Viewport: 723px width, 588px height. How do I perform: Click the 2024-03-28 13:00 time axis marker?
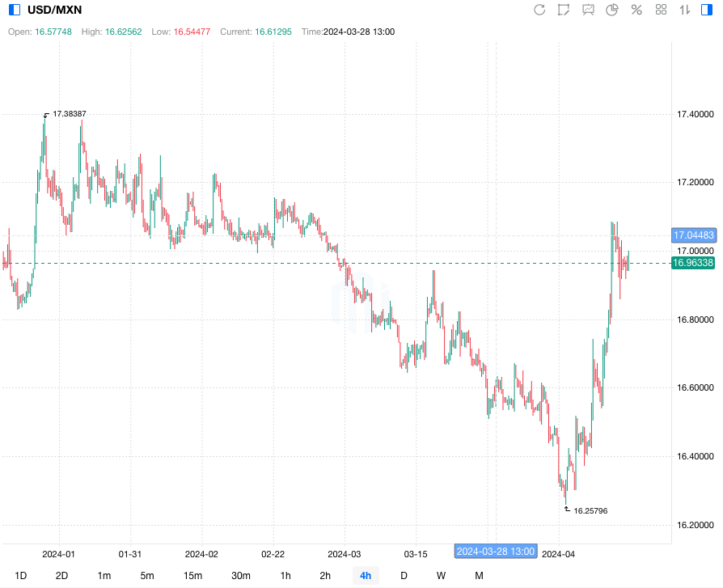coord(496,552)
